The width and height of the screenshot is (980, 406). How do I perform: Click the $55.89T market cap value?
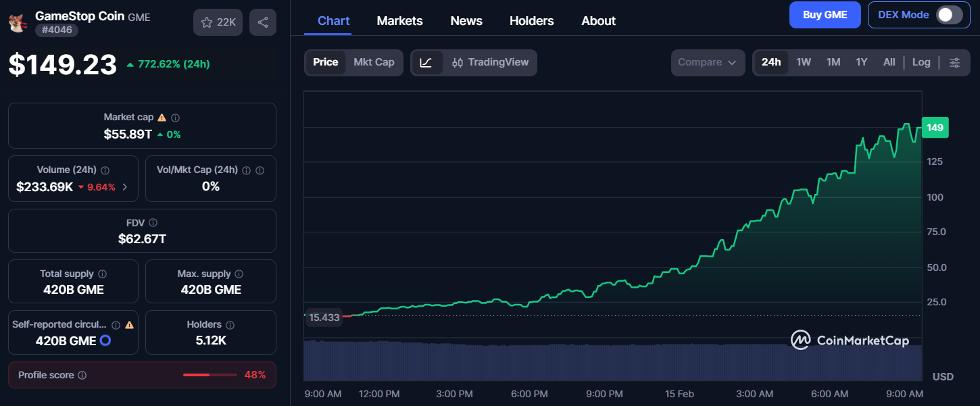point(128,134)
